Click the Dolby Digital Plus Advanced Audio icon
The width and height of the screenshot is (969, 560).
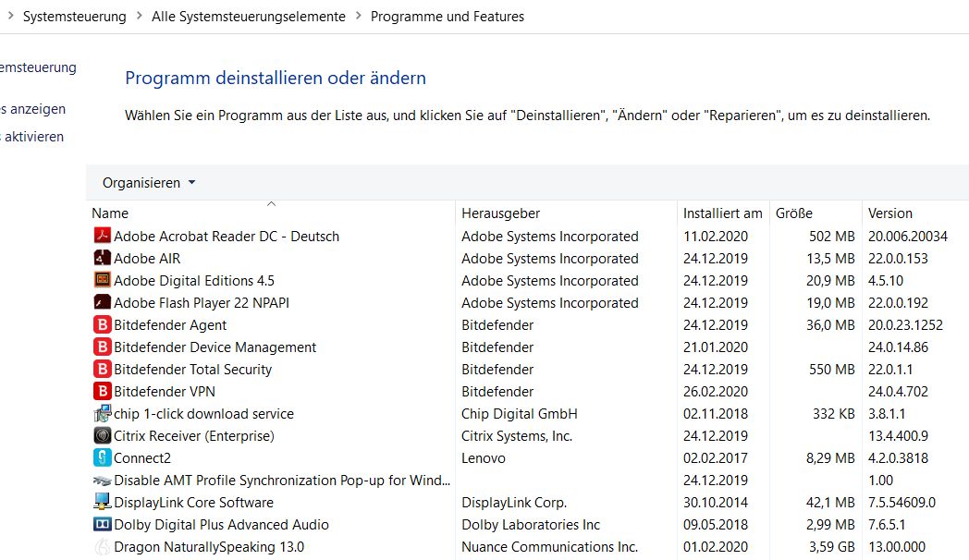click(x=102, y=525)
